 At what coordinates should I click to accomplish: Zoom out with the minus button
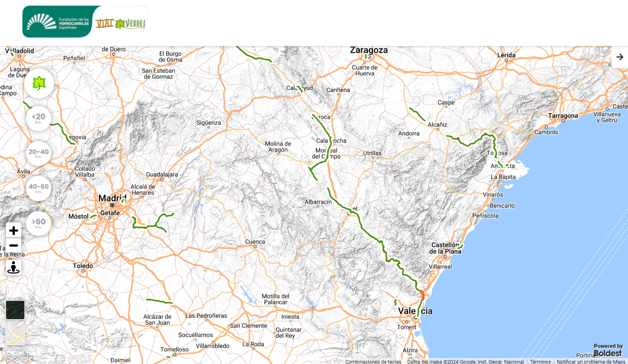click(14, 246)
